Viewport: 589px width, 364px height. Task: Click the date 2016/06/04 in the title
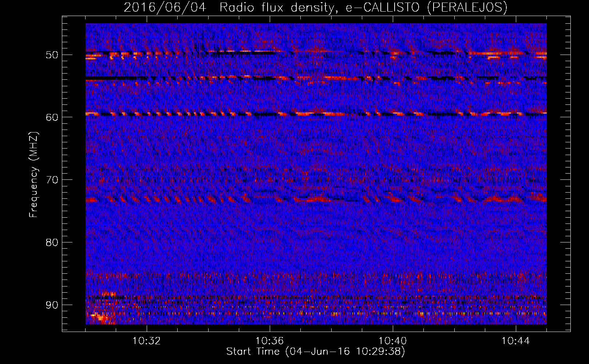pyautogui.click(x=165, y=7)
